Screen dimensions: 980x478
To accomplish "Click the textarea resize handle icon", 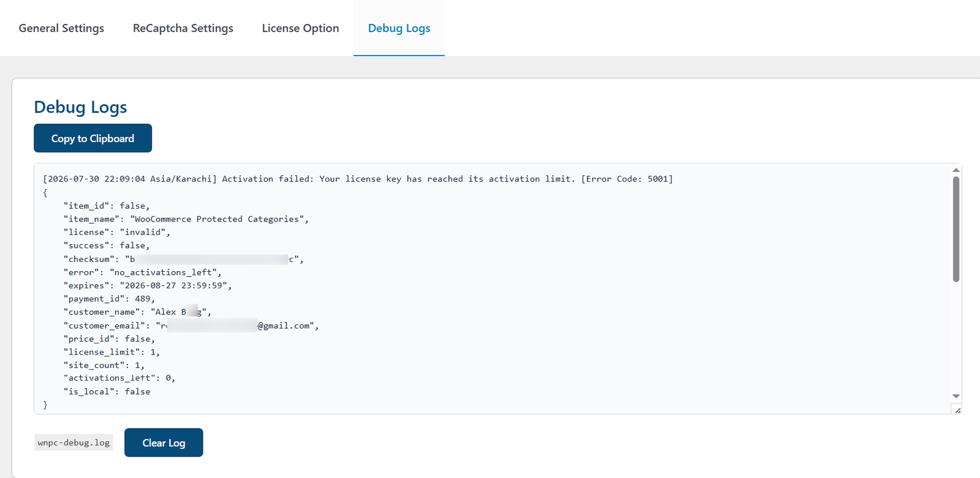I will 957,410.
